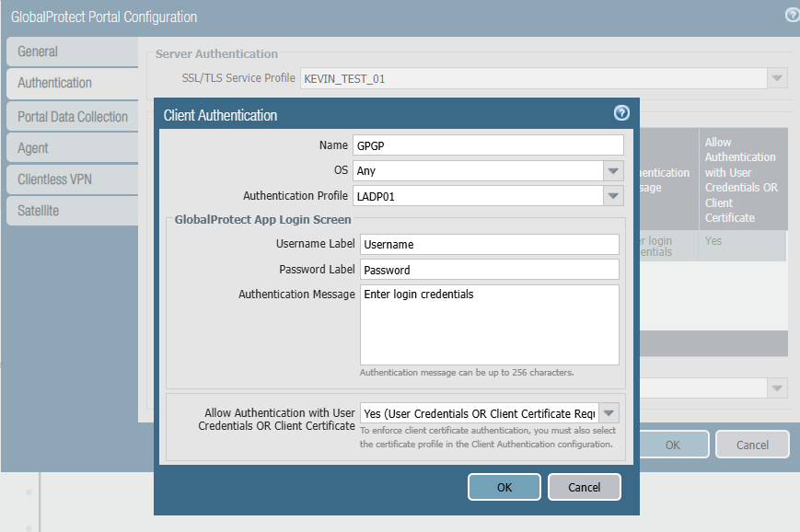The image size is (800, 532).
Task: Select the Authentication tab
Action: pyautogui.click(x=73, y=83)
